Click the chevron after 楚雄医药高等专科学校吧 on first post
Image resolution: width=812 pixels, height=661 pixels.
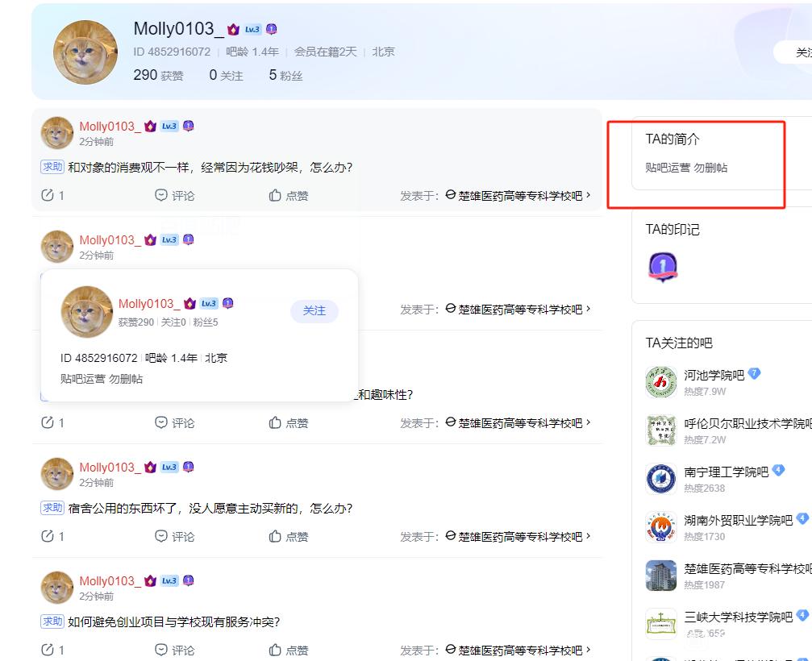[589, 195]
